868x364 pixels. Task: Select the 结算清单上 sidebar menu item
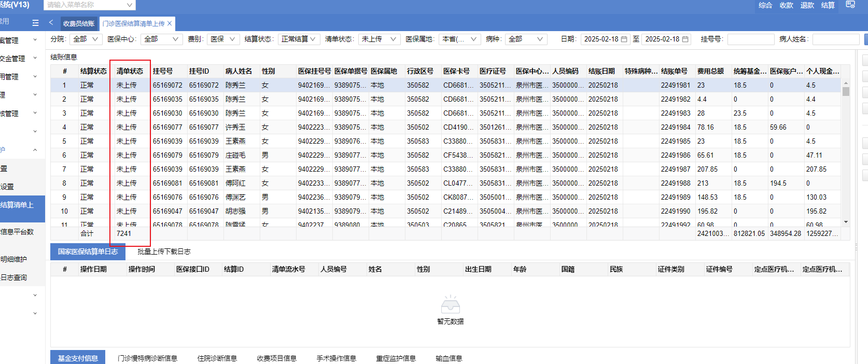point(22,208)
